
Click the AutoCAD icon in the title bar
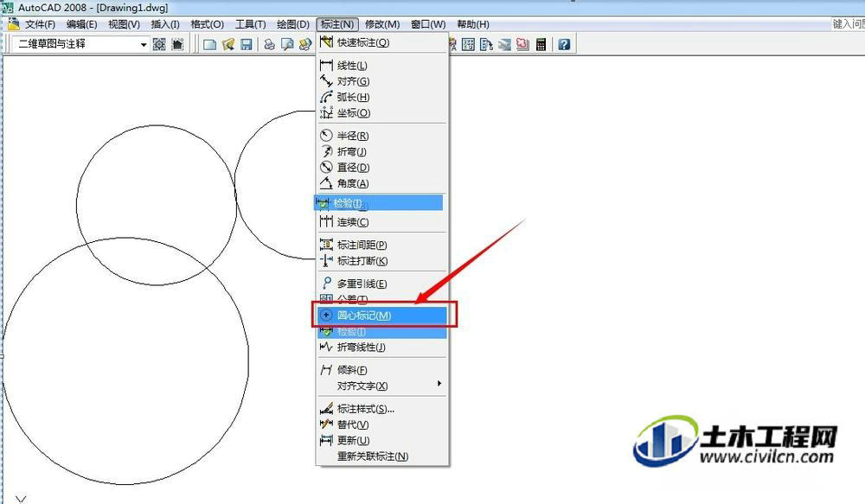pyautogui.click(x=8, y=7)
